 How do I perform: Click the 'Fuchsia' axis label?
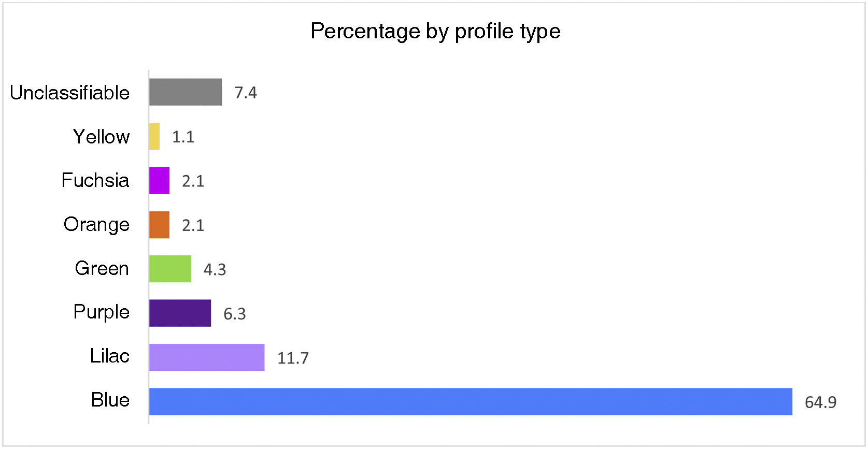tap(95, 180)
